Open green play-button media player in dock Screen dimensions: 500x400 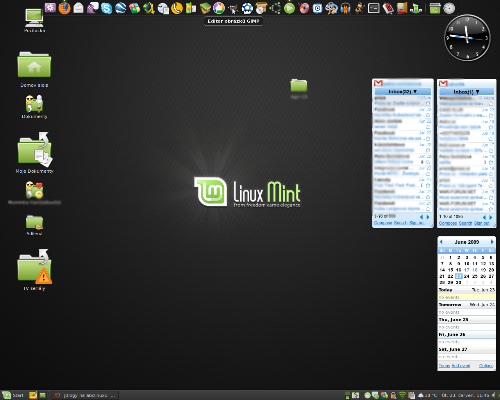(x=289, y=8)
